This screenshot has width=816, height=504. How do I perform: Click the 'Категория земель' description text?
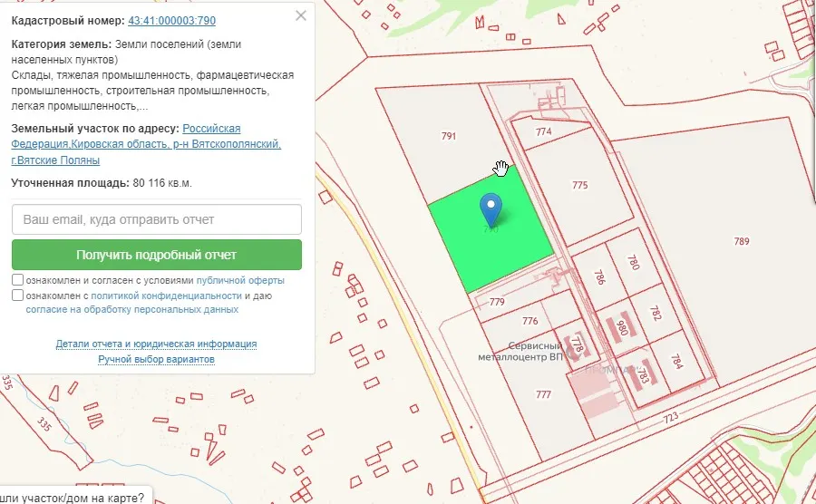[x=152, y=75]
